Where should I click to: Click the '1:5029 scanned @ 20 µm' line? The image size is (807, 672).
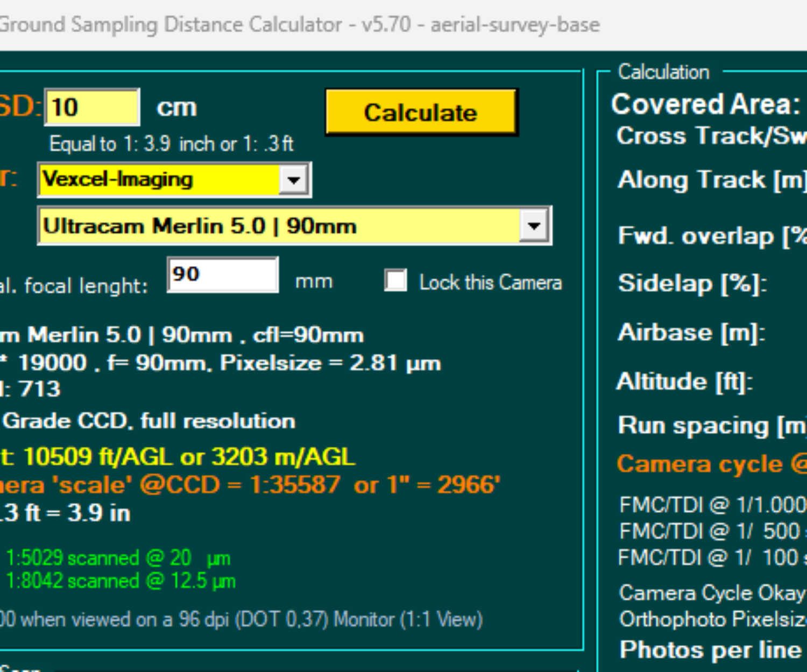pyautogui.click(x=118, y=558)
